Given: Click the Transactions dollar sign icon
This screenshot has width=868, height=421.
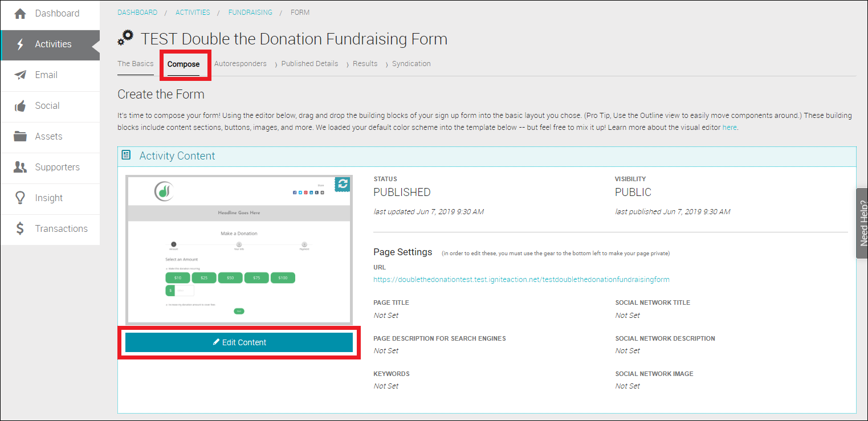Looking at the screenshot, I should 20,228.
